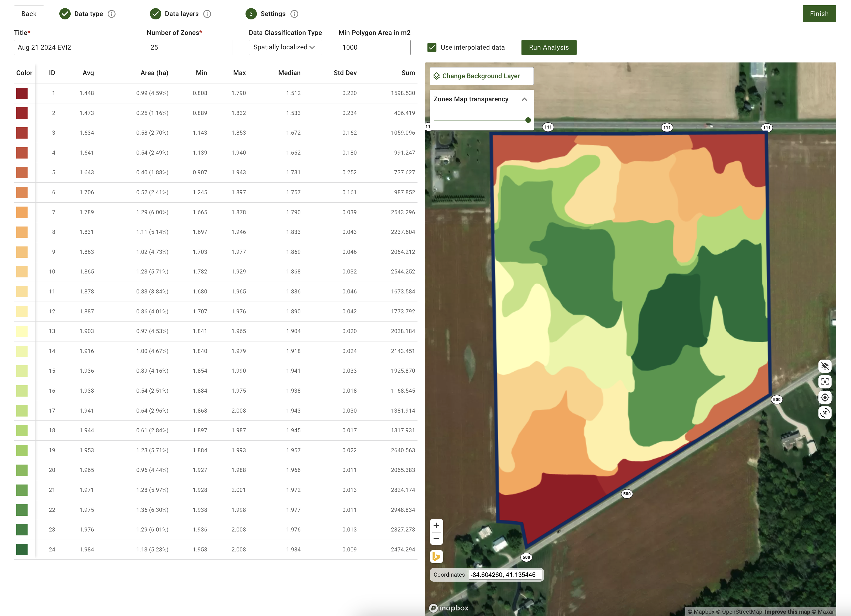The image size is (851, 616).
Task: Open the Data Classification Type dropdown
Action: click(x=285, y=47)
